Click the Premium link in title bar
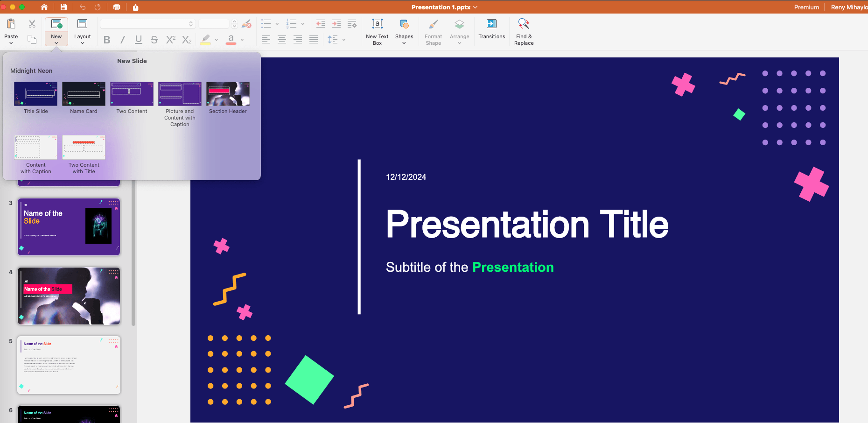868x423 pixels. pyautogui.click(x=806, y=7)
